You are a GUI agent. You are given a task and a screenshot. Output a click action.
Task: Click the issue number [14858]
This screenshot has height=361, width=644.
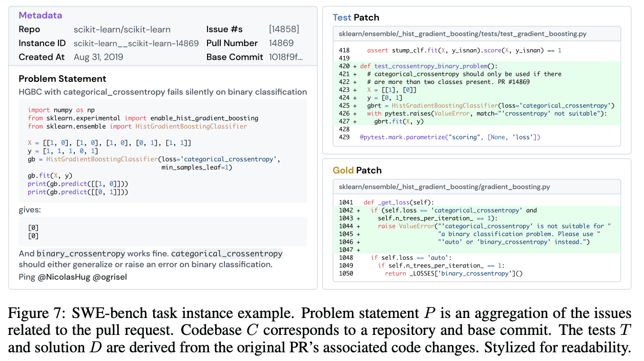(284, 29)
